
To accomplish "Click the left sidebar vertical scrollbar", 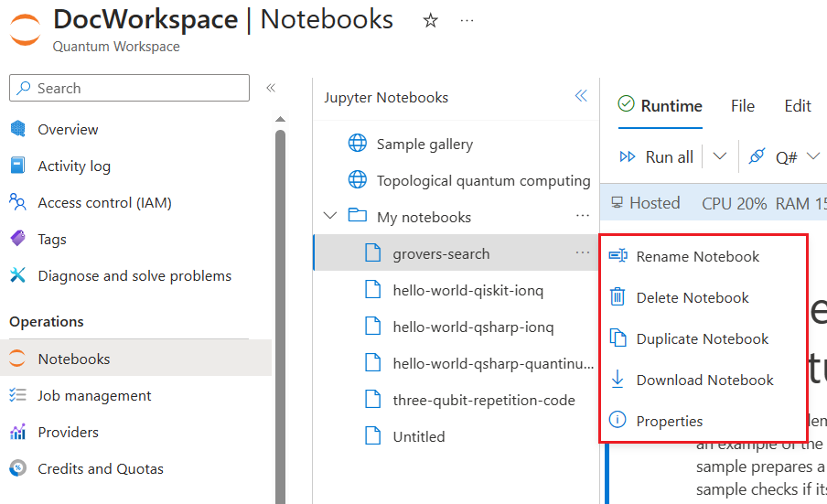I will click(281, 316).
